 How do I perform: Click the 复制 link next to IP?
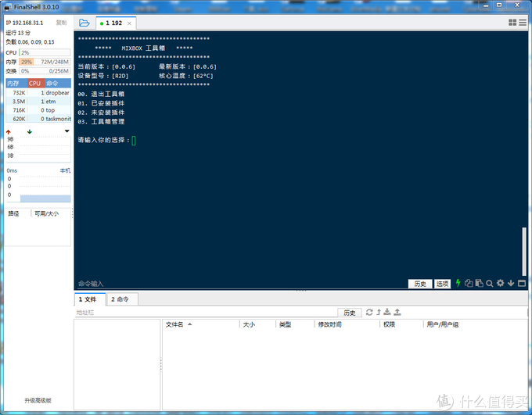click(61, 23)
